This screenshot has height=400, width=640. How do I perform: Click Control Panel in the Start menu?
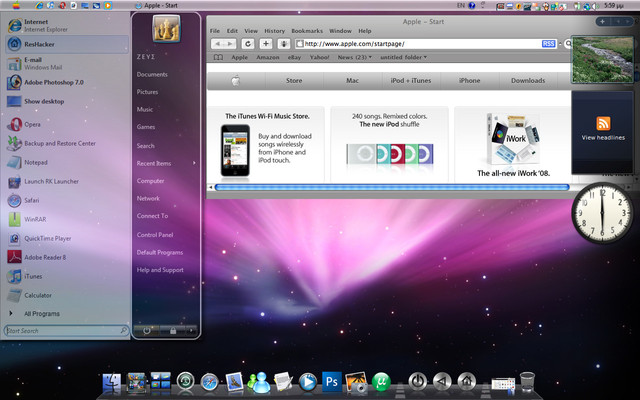[x=155, y=234]
